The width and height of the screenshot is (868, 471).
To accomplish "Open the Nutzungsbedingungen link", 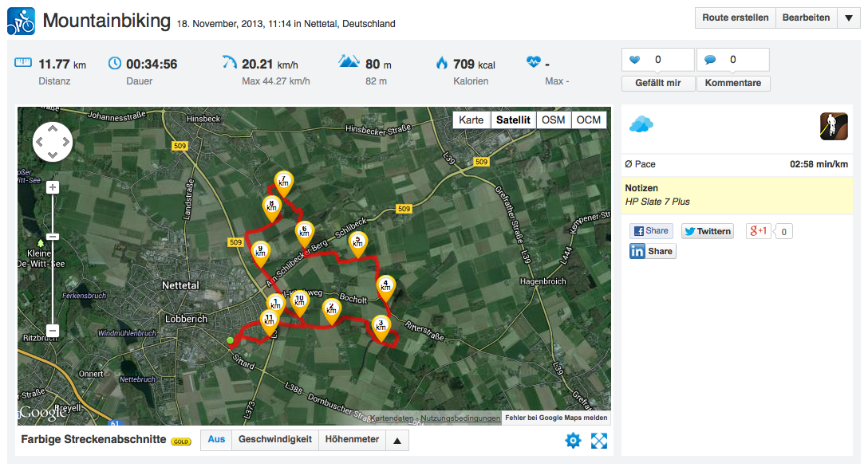I will tap(460, 418).
